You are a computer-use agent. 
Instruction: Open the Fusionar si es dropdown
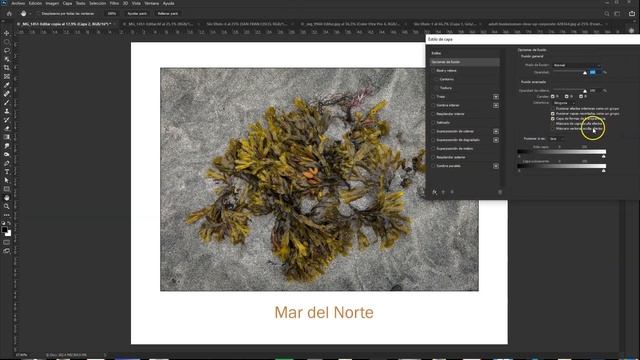click(557, 139)
